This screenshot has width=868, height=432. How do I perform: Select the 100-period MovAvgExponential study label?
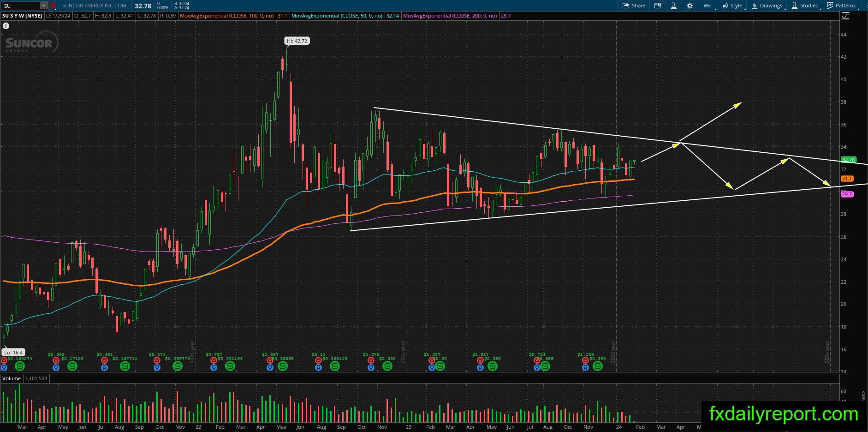(x=228, y=16)
